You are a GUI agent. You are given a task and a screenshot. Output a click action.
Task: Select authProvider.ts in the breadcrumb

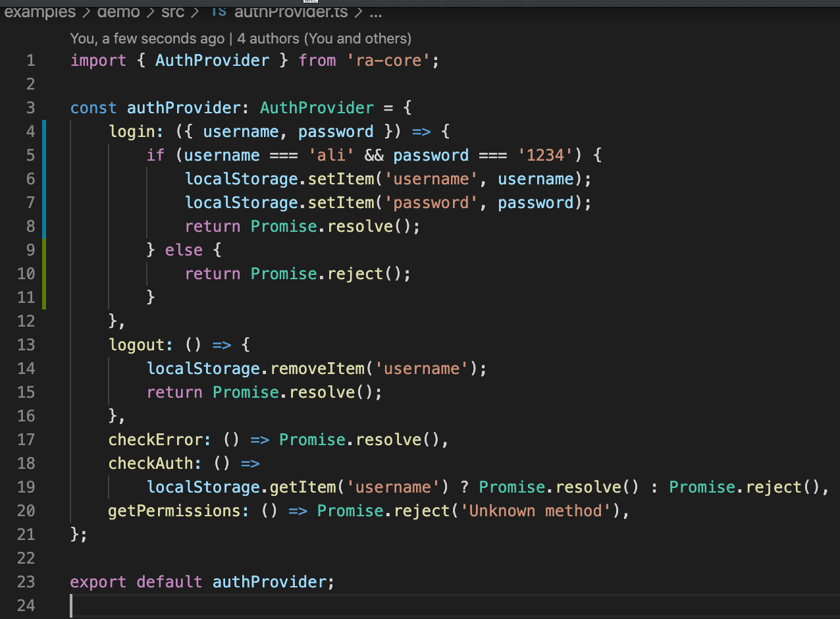(x=291, y=12)
